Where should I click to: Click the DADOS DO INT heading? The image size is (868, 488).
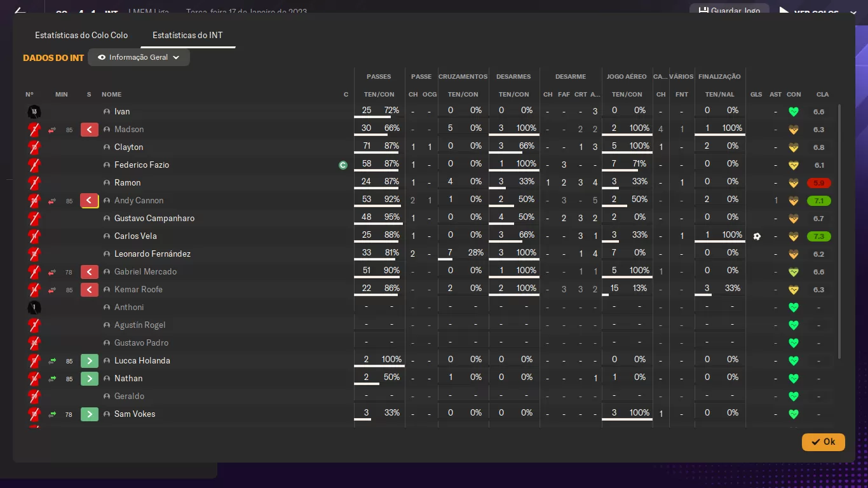click(53, 58)
